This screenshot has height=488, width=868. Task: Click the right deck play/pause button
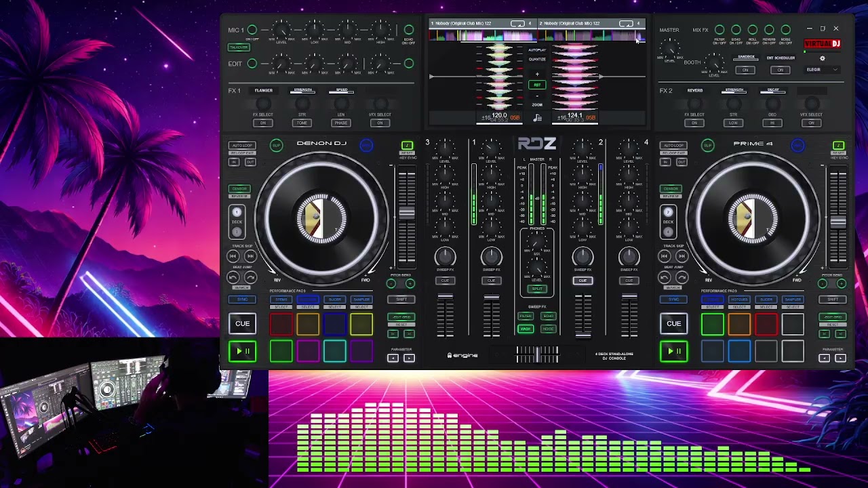(x=673, y=351)
